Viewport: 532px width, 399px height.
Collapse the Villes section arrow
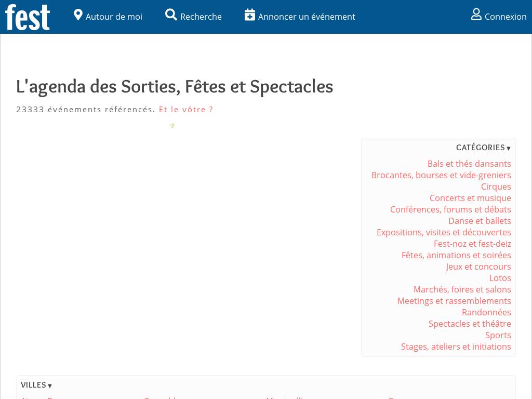tap(50, 386)
